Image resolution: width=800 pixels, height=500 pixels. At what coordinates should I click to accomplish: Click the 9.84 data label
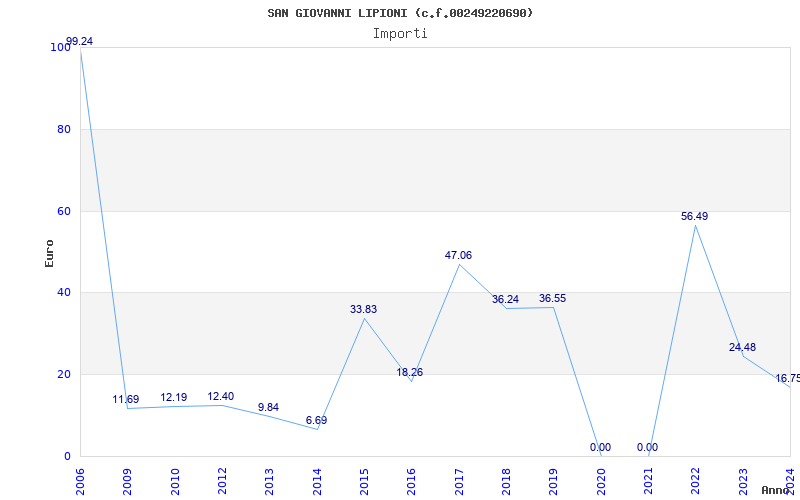(268, 407)
